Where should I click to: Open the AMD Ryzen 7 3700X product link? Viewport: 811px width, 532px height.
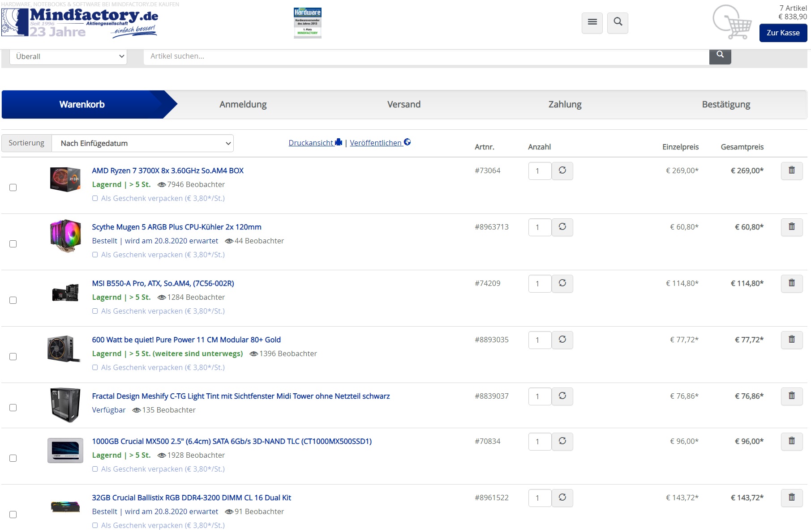coord(168,170)
